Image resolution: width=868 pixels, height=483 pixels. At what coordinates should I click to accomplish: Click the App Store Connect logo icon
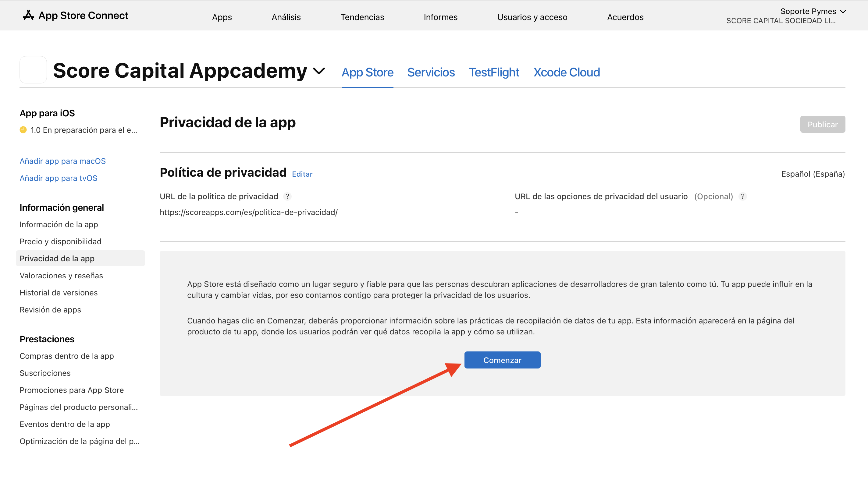(x=28, y=15)
